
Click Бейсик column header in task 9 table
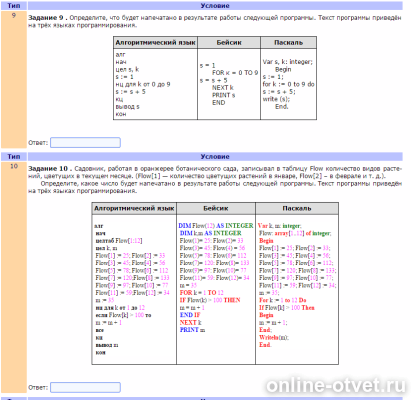[x=229, y=43]
